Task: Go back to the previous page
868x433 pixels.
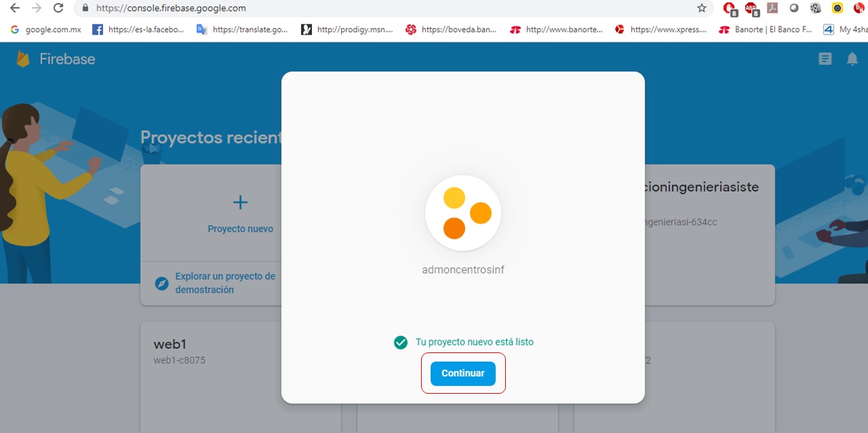Action: pos(15,8)
